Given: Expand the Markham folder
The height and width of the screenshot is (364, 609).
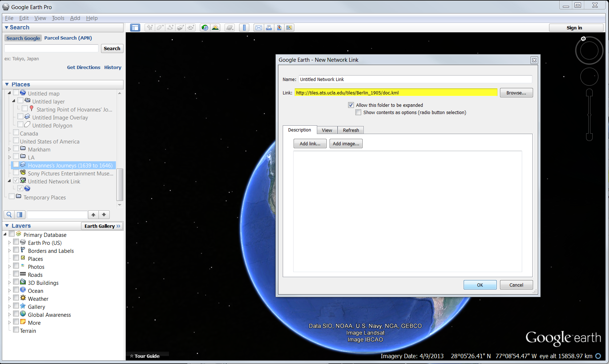Looking at the screenshot, I should [x=9, y=149].
